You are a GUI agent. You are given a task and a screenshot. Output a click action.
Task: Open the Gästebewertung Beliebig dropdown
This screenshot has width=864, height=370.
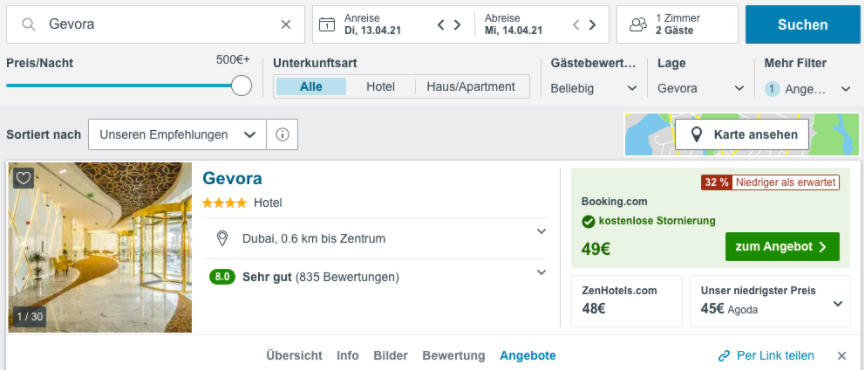593,88
